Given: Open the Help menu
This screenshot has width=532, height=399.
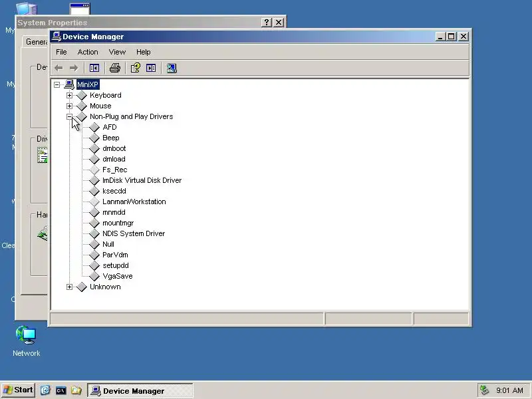Looking at the screenshot, I should click(x=143, y=52).
